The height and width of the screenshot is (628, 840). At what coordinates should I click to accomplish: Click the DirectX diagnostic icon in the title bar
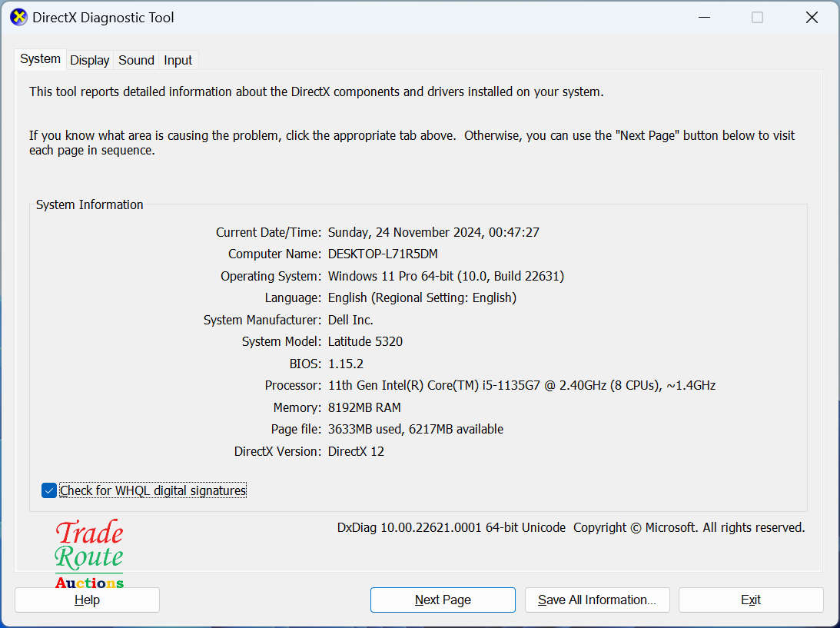tap(18, 17)
